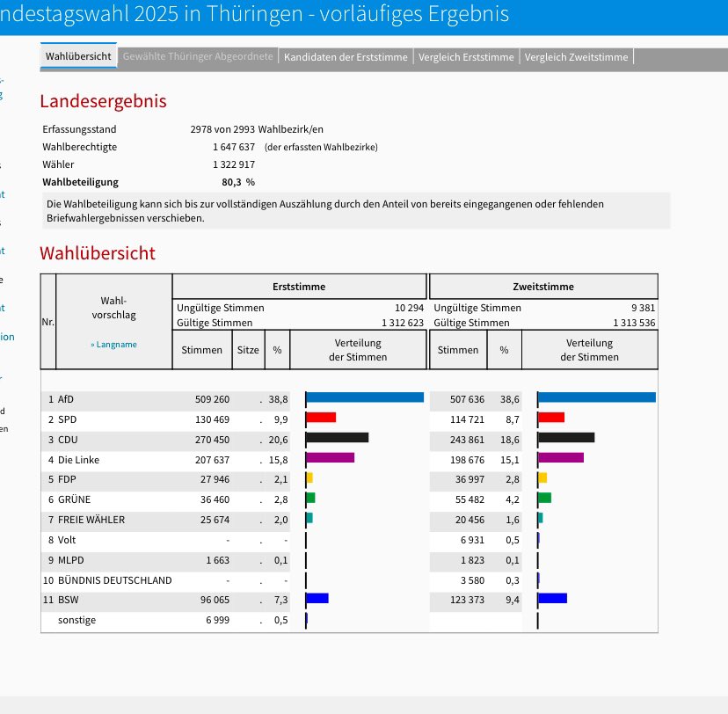Click the Sitze column header

pos(248,350)
